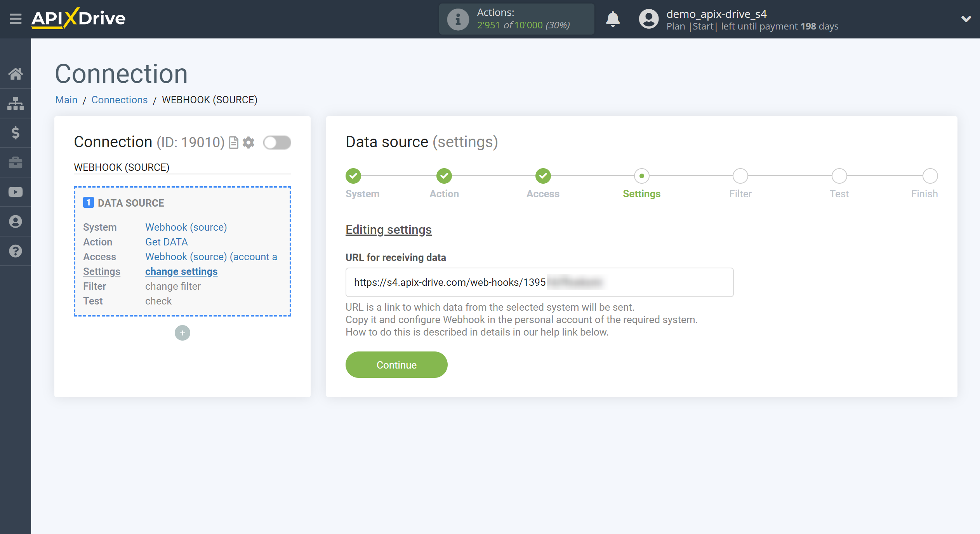Click the URL for receiving data field
This screenshot has height=534, width=980.
click(539, 282)
